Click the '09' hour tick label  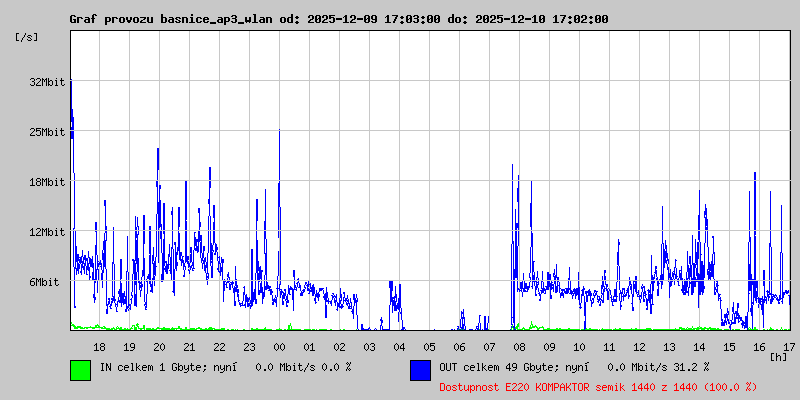point(549,347)
